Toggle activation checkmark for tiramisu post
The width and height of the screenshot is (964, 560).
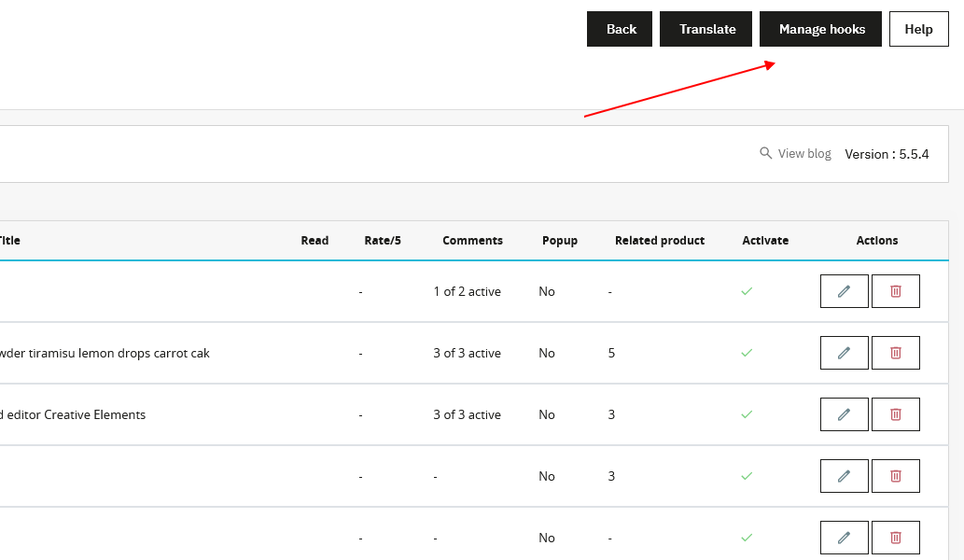pyautogui.click(x=747, y=353)
